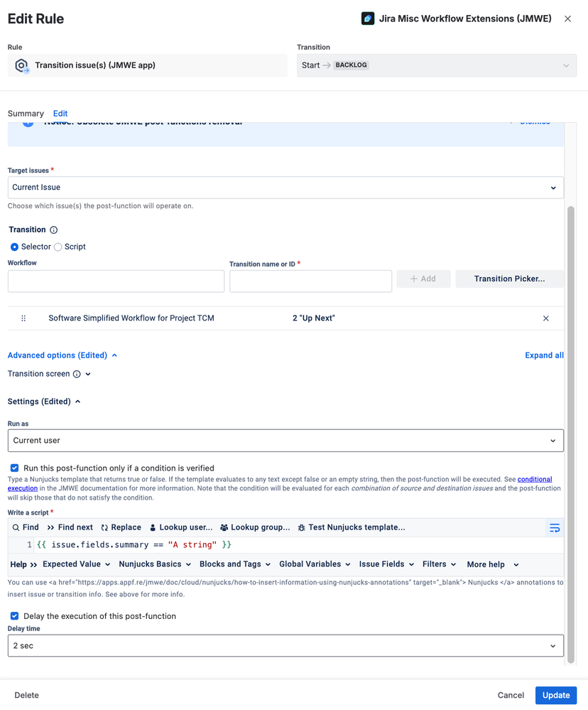Switch to the Summary tab
This screenshot has height=710, width=588.
[26, 114]
